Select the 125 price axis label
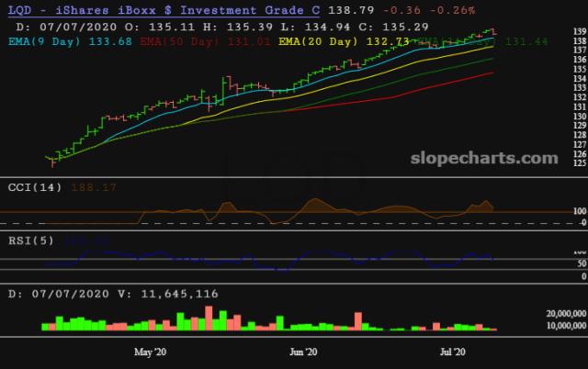Viewport: 588px width, 369px height. [580, 163]
